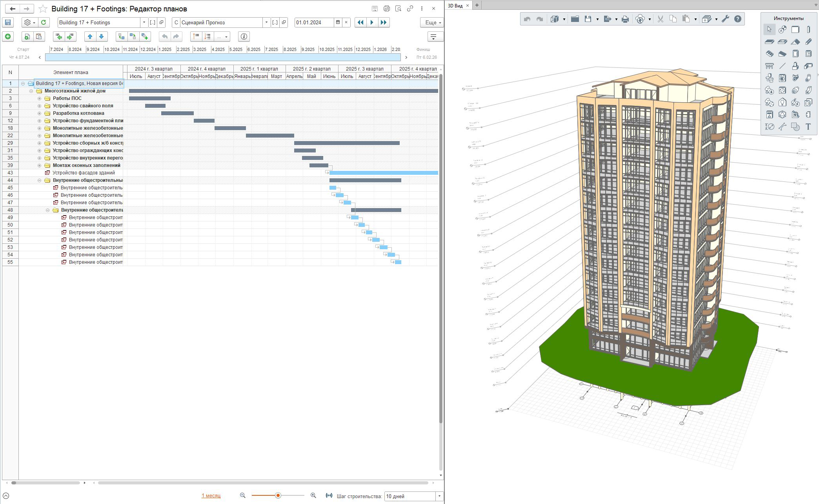Click the Gantt zoom slider handle
819x504 pixels.
coord(278,496)
